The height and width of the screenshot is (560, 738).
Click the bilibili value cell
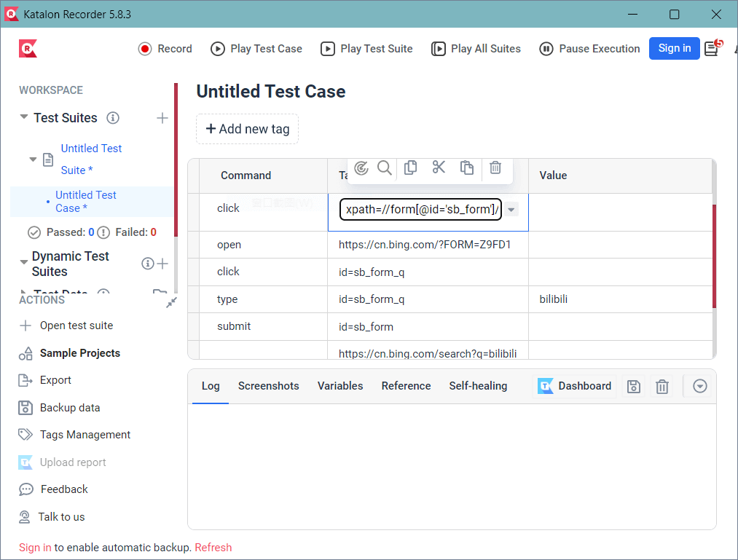620,299
